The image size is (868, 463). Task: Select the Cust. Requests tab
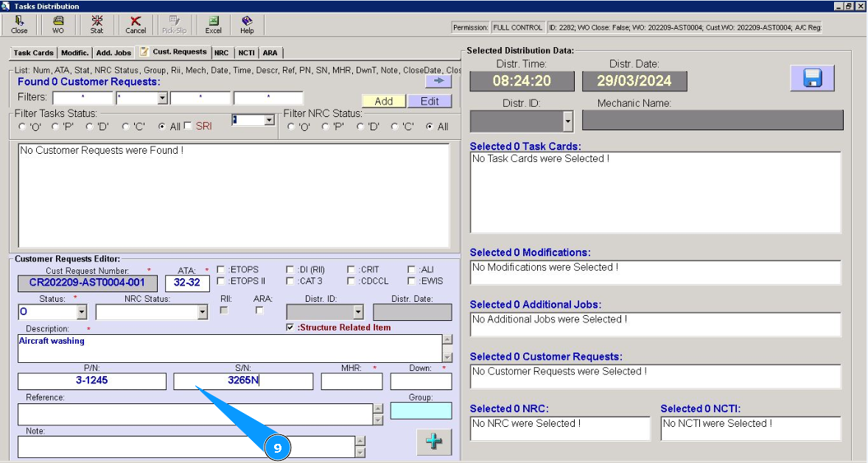point(173,52)
